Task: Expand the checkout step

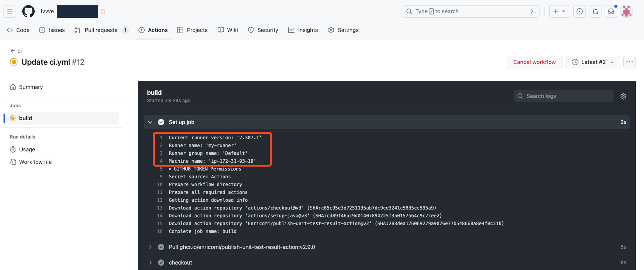Action: click(x=387, y=263)
